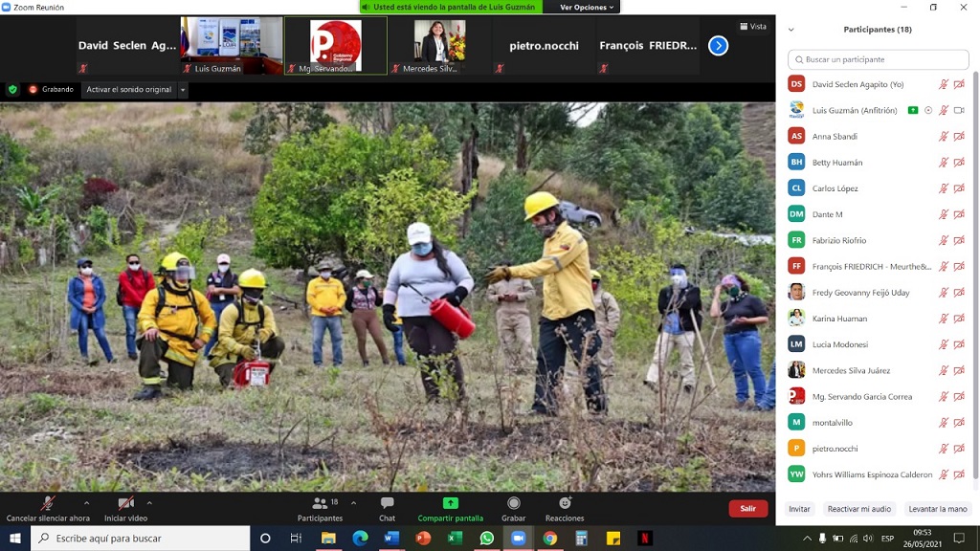Image resolution: width=980 pixels, height=551 pixels.
Task: Click the Grabar record button
Action: pyautogui.click(x=513, y=509)
